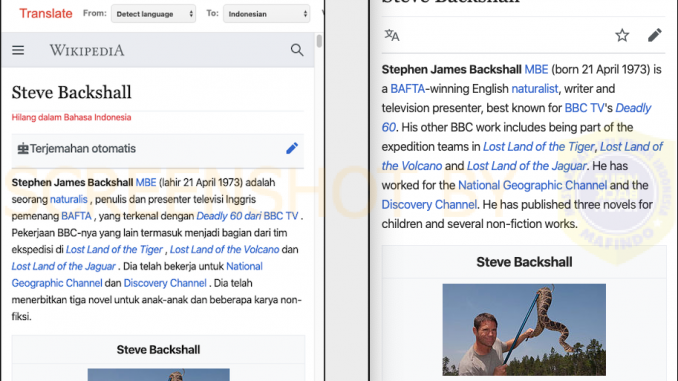Click Hilang dalam Bahasa Indonesia notice
Screen dimensions: 678x381
pyautogui.click(x=71, y=118)
